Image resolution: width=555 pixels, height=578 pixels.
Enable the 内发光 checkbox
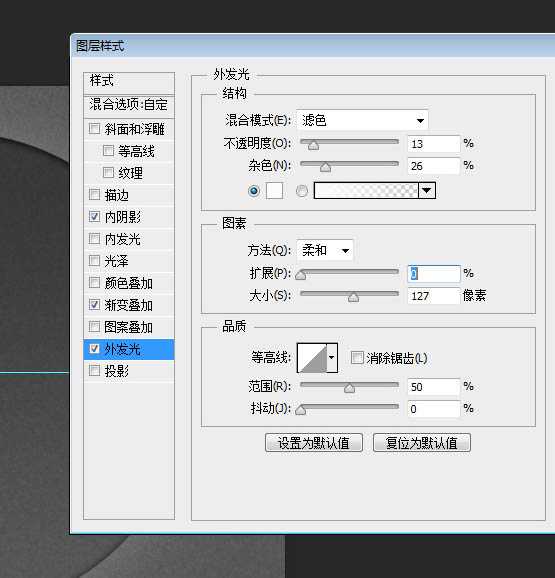tap(94, 238)
